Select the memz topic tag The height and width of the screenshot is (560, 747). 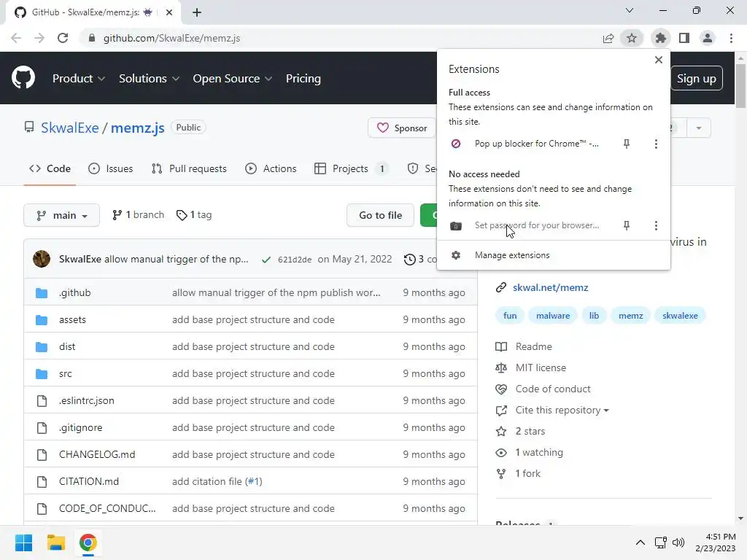[631, 316]
